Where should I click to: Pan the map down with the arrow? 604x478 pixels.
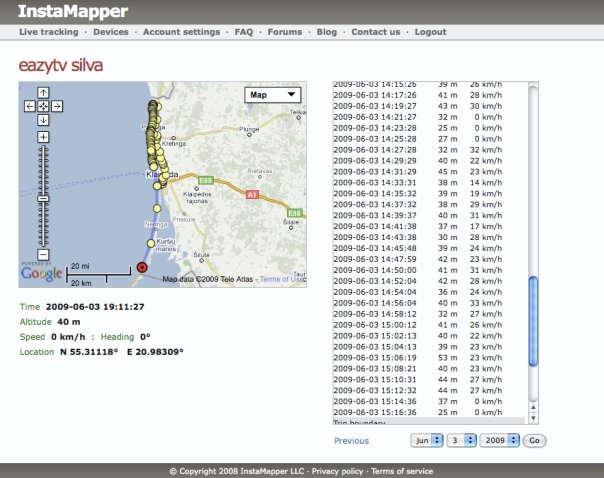43,120
